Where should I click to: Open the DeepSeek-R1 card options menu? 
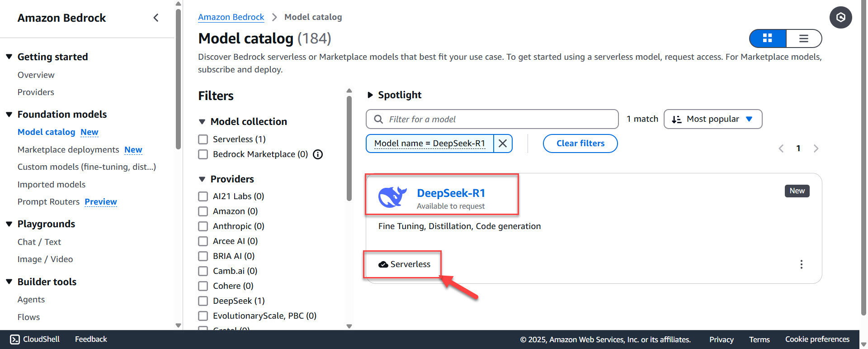click(801, 264)
